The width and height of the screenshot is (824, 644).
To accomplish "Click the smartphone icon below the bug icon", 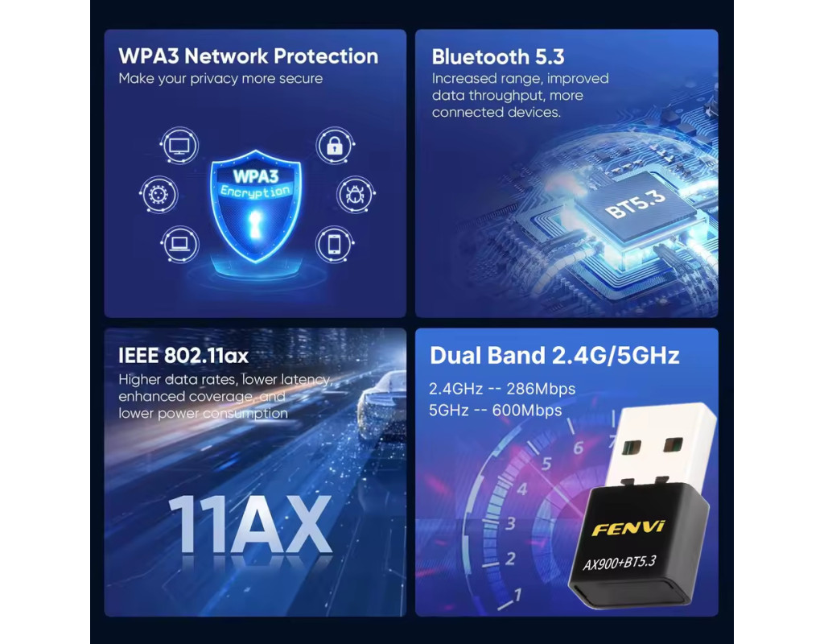I will [x=335, y=244].
